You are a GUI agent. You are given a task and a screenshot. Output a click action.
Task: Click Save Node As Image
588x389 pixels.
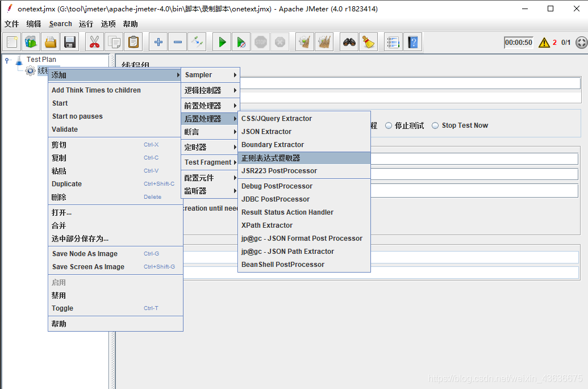point(115,254)
